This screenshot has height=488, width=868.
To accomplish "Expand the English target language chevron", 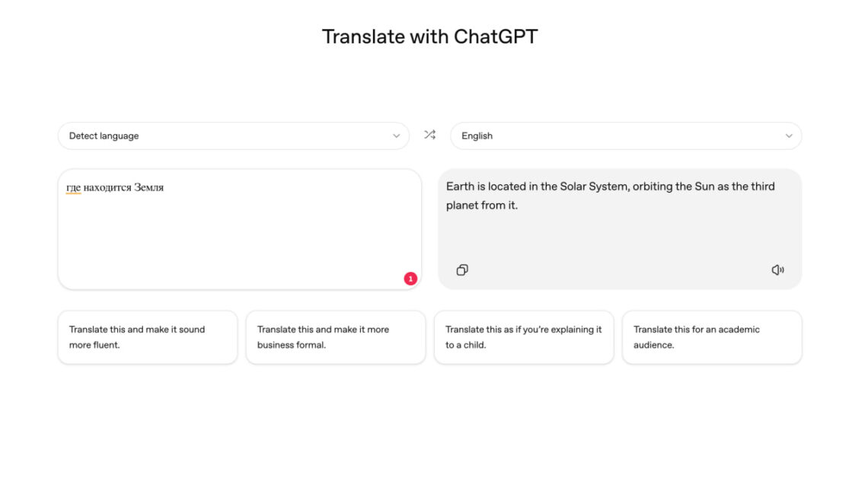I will point(789,136).
